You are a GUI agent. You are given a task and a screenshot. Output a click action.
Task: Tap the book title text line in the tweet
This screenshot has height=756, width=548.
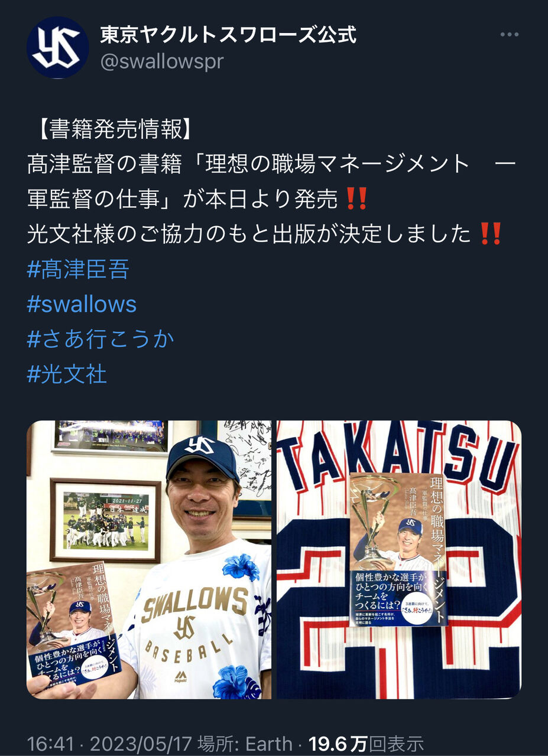coord(271,182)
